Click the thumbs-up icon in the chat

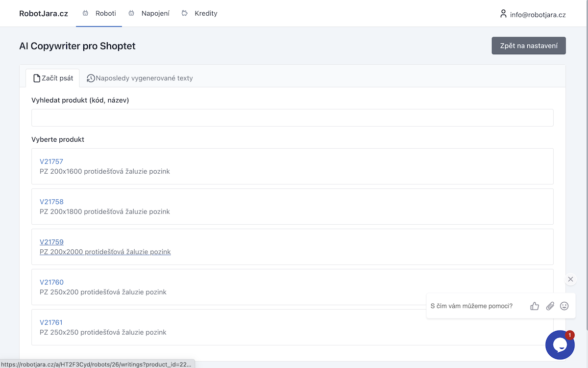click(535, 306)
